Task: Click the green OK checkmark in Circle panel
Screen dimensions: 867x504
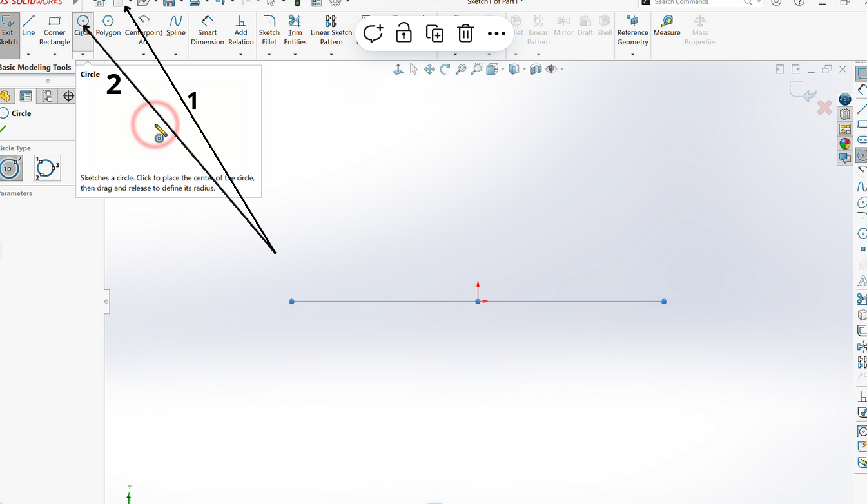Action: click(x=4, y=129)
